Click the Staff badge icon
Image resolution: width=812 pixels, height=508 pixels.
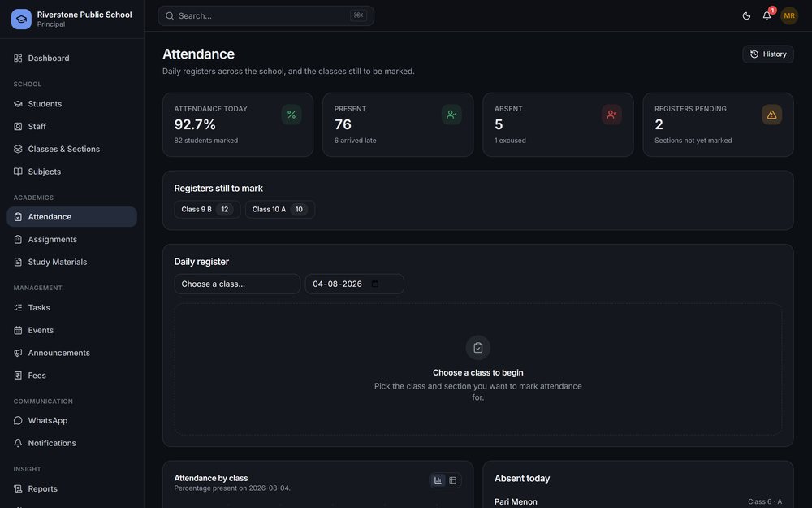pos(18,127)
